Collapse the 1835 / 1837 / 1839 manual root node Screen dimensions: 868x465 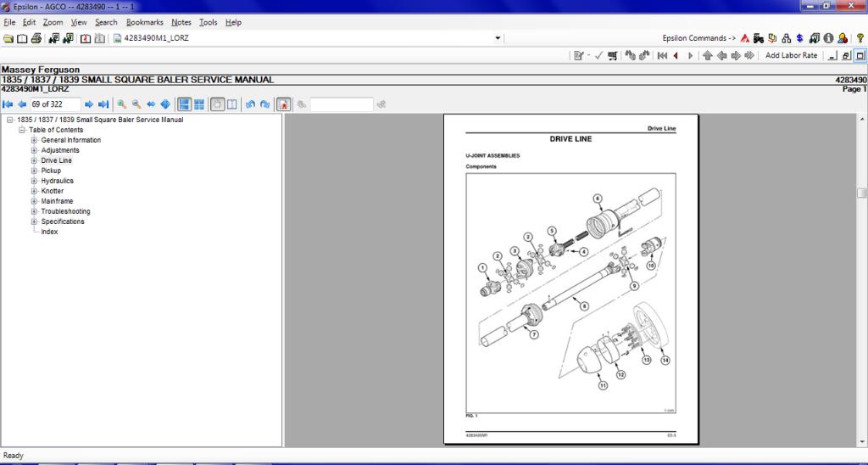tap(10, 120)
